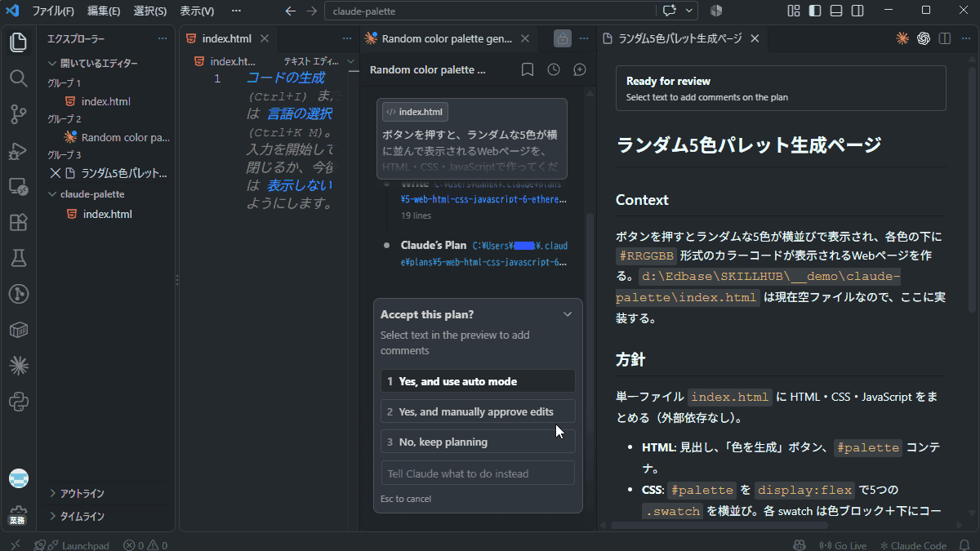The height and width of the screenshot is (551, 980).
Task: Select No, keep planning option
Action: tap(478, 442)
